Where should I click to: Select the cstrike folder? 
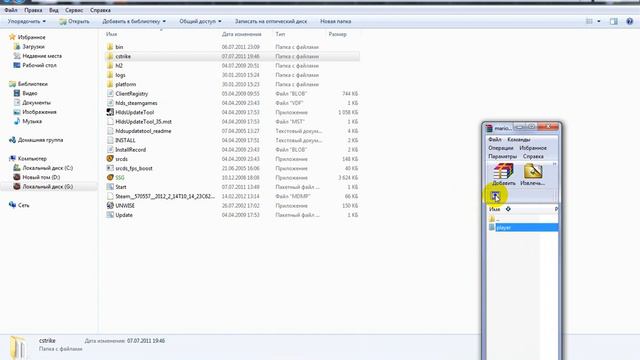click(x=233, y=56)
